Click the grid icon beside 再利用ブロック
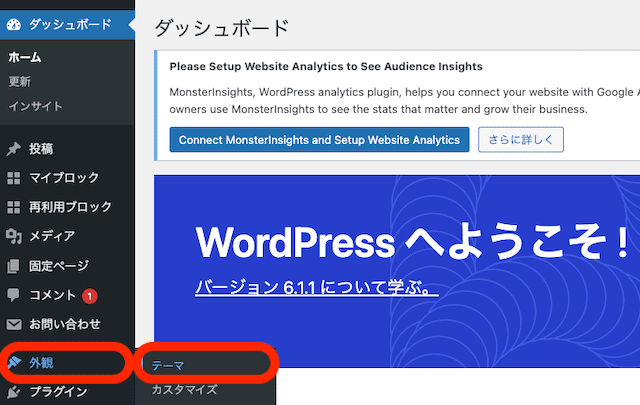 point(13,207)
